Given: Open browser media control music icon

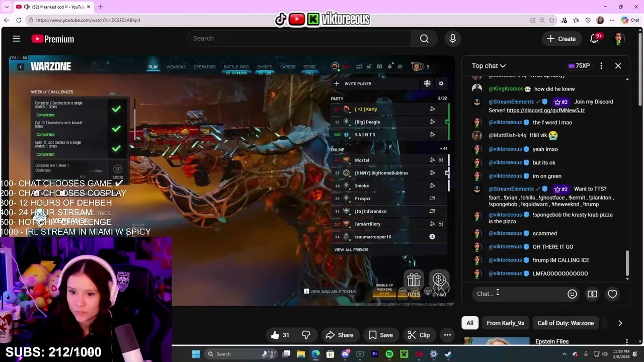Looking at the screenshot, I should [x=564, y=20].
